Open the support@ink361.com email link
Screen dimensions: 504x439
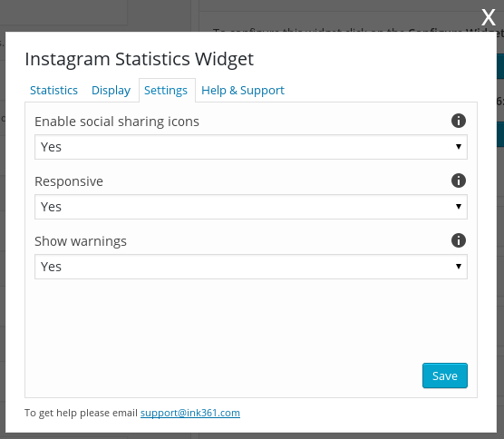(x=190, y=413)
